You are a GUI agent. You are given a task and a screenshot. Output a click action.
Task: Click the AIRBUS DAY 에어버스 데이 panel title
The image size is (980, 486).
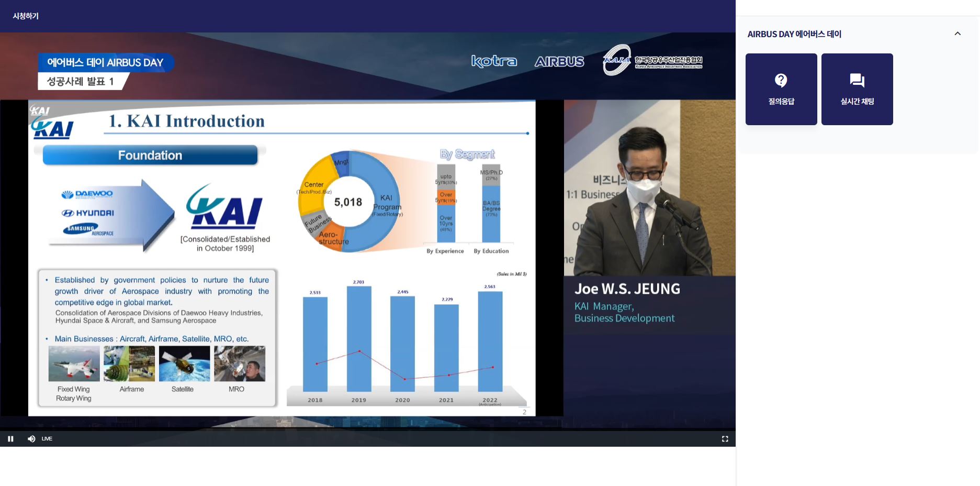click(x=794, y=34)
